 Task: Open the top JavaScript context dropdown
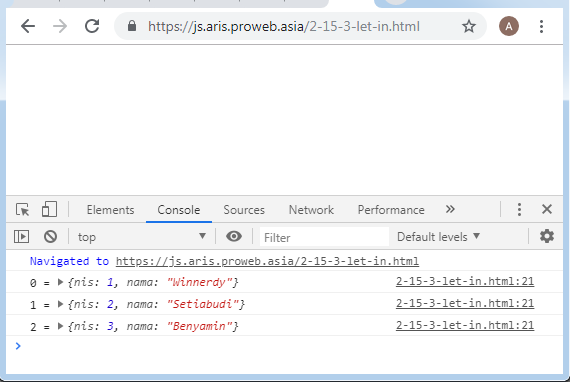pos(141,237)
